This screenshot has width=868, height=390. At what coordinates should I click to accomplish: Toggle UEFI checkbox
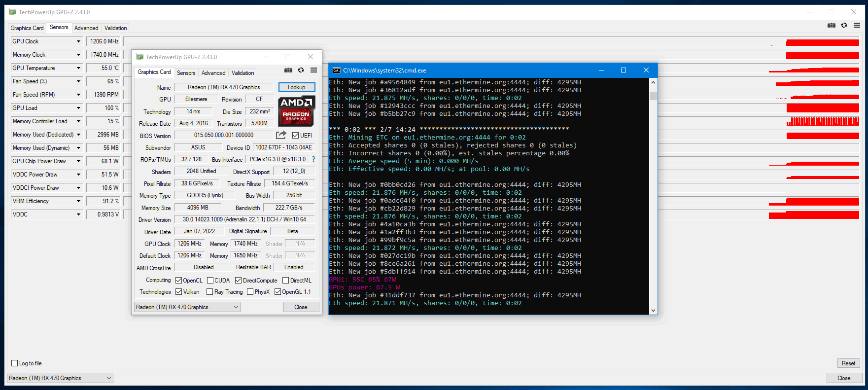tap(295, 136)
